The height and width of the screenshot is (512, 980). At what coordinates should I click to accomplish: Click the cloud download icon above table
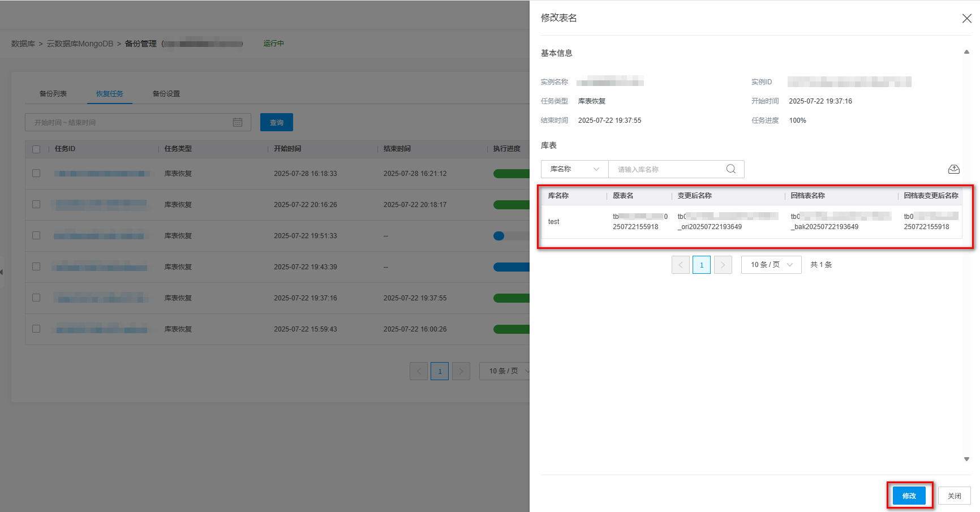click(953, 169)
